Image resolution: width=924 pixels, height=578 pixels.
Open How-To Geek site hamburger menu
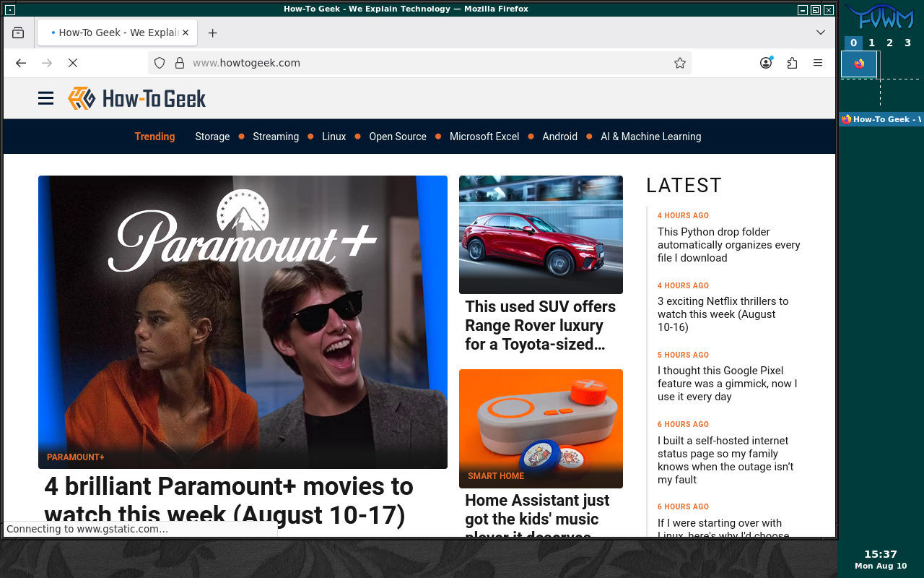[x=45, y=98]
